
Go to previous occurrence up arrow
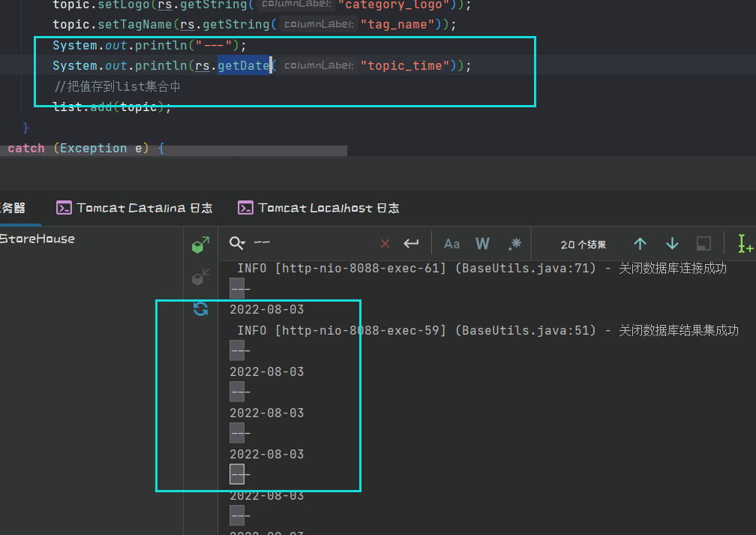[x=640, y=244]
